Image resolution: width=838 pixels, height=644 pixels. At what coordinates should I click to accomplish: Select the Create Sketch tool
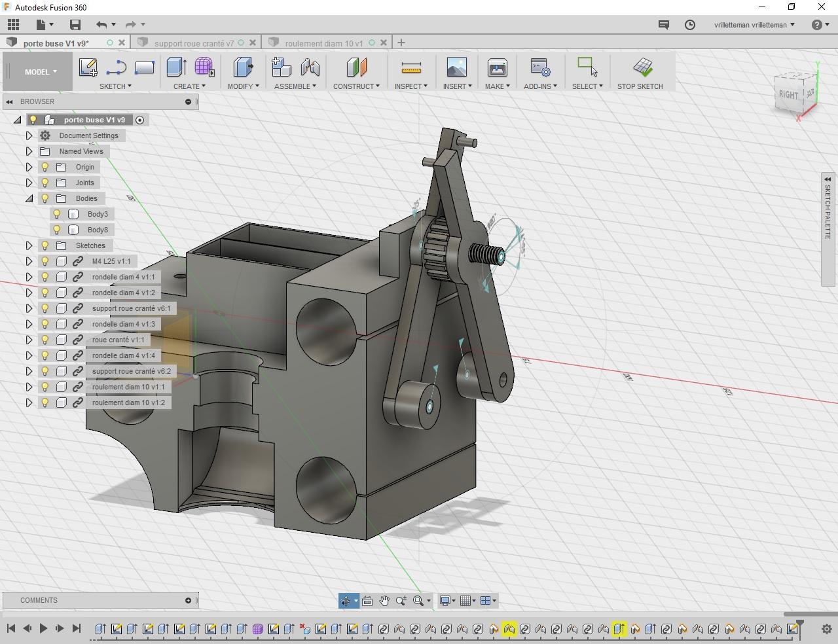[88, 67]
